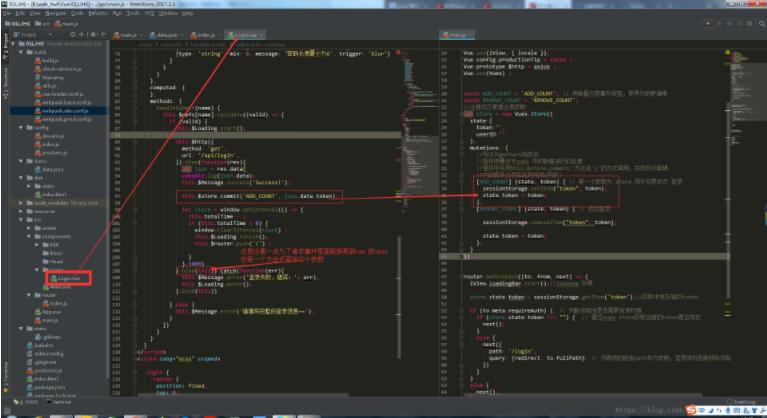Viewport: 767px width, 418px height.
Task: Switch to the login.vue editor tab
Action: (243, 35)
